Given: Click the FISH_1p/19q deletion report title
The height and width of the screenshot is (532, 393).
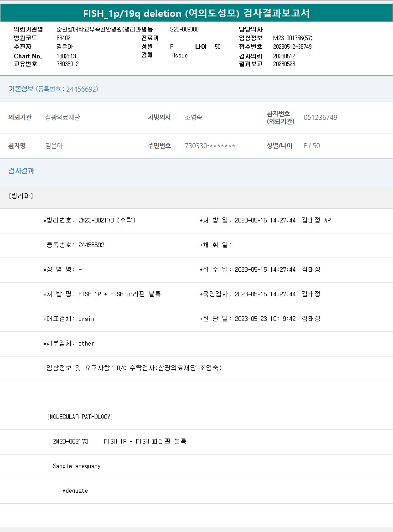Looking at the screenshot, I should (196, 13).
